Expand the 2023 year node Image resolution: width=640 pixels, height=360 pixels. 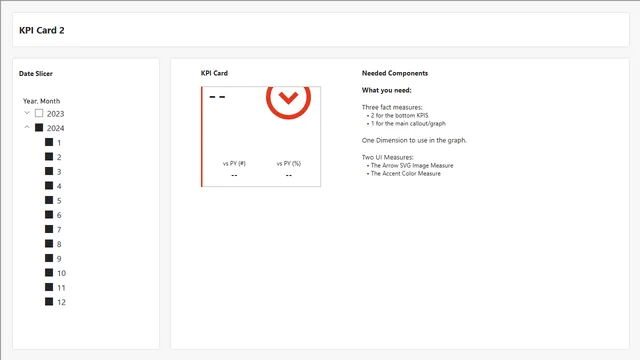pos(27,113)
